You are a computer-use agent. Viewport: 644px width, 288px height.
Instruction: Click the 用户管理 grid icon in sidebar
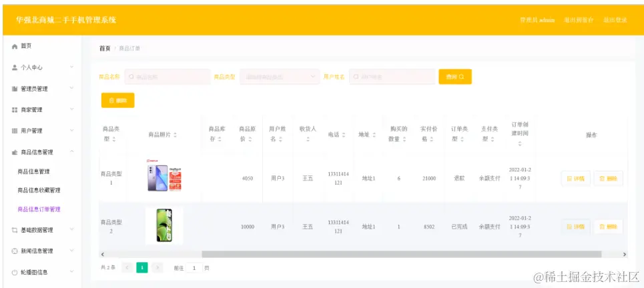click(15, 131)
